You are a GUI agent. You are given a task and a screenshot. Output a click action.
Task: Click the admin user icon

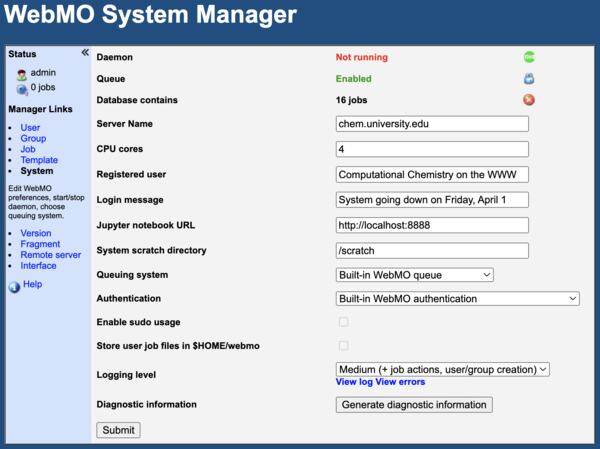22,74
